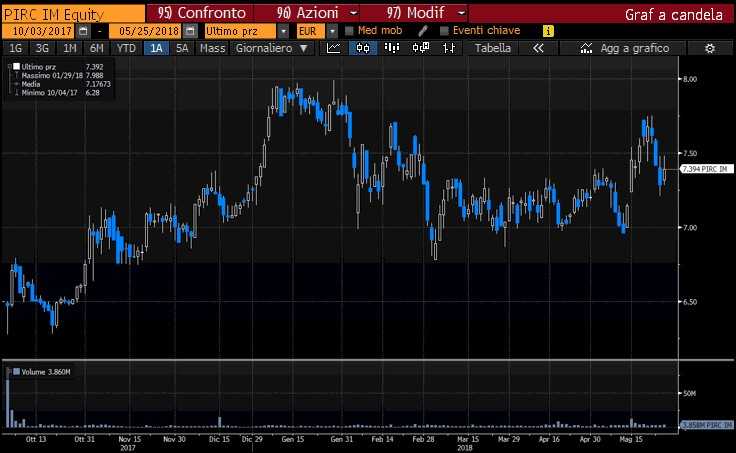Click the Media 7.17673 legend row
Image resolution: width=736 pixels, height=453 pixels.
tap(60, 84)
